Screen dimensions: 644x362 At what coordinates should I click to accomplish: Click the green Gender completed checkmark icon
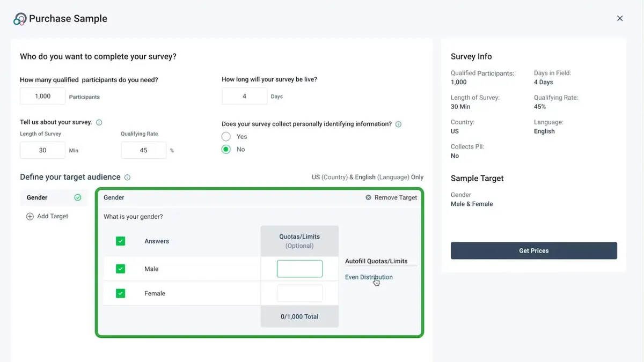tap(78, 197)
